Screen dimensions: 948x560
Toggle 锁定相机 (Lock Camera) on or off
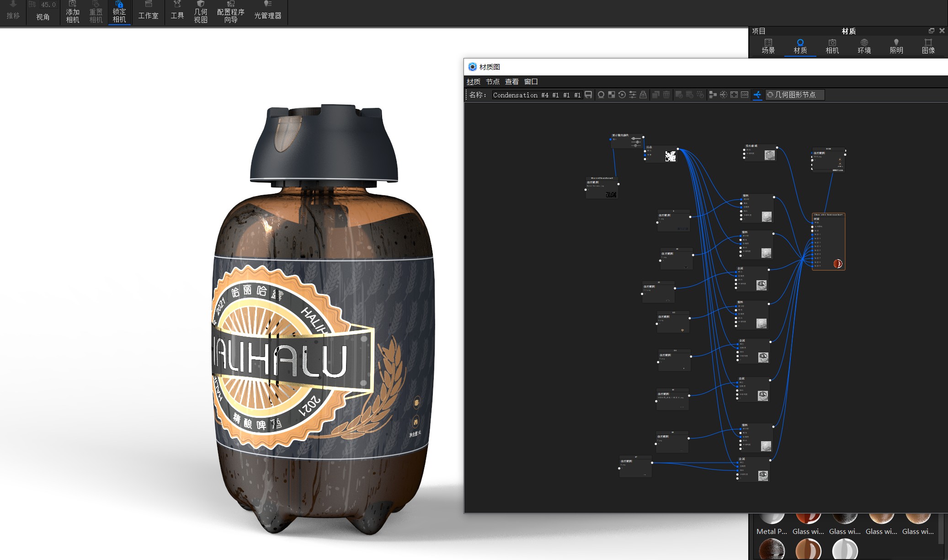119,11
